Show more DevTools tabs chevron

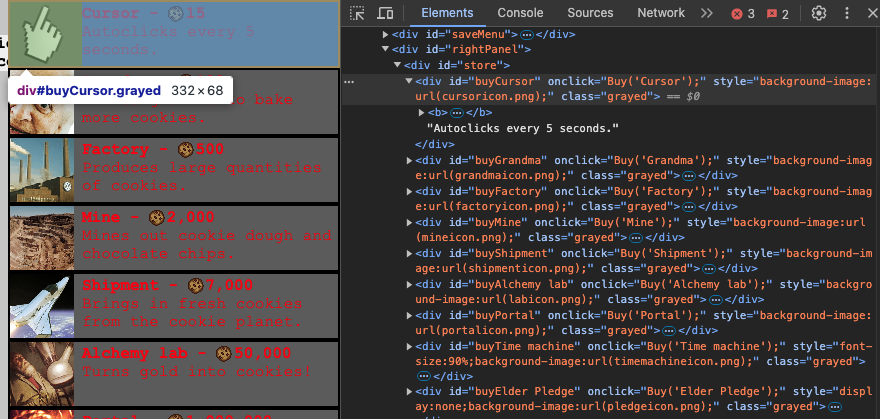point(707,13)
